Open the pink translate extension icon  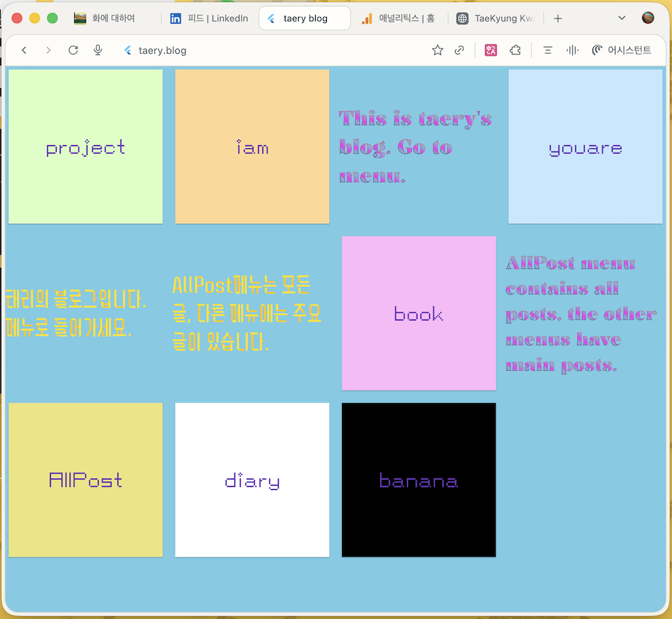(491, 50)
